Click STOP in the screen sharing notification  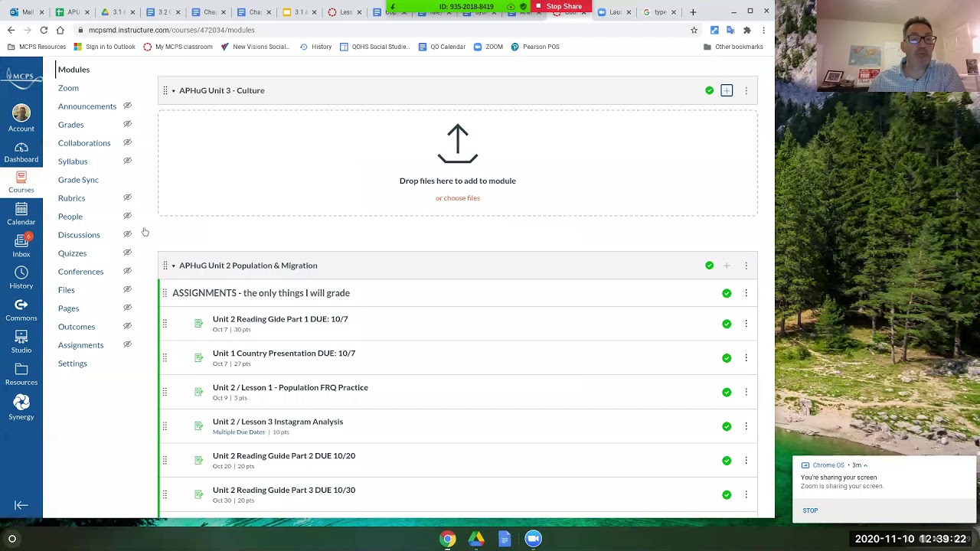(810, 510)
